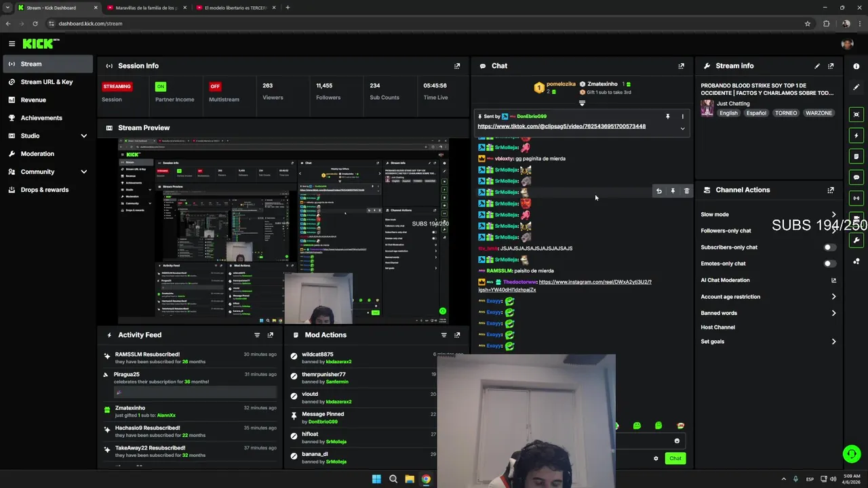Pop out the Session Info panel
The height and width of the screenshot is (488, 868).
[x=457, y=66]
